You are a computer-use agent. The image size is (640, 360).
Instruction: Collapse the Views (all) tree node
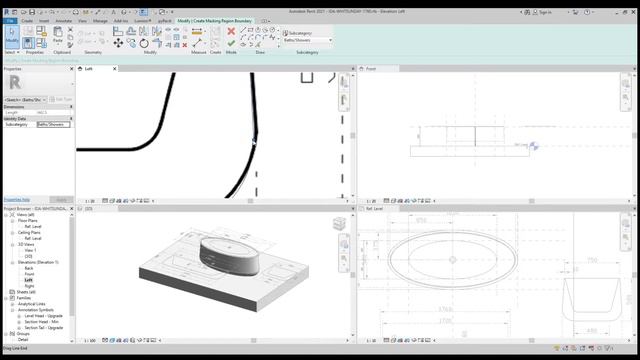coord(6,215)
